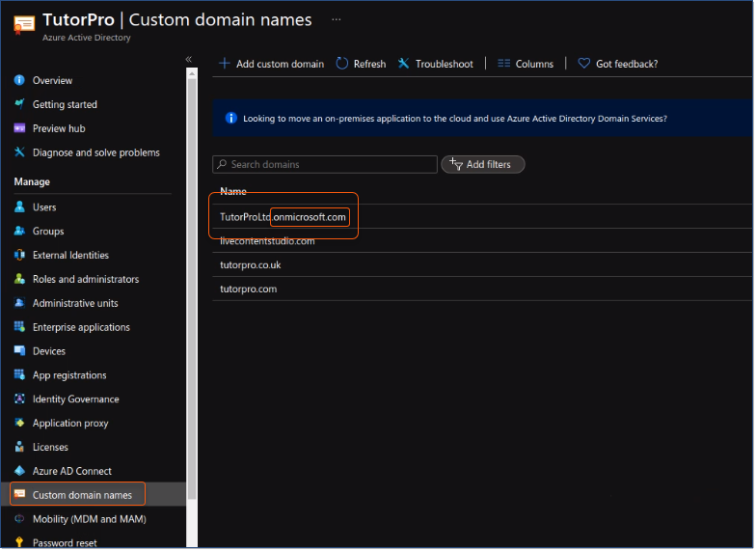Screen dimensions: 756x551
Task: Open Getting started page
Action: [65, 104]
